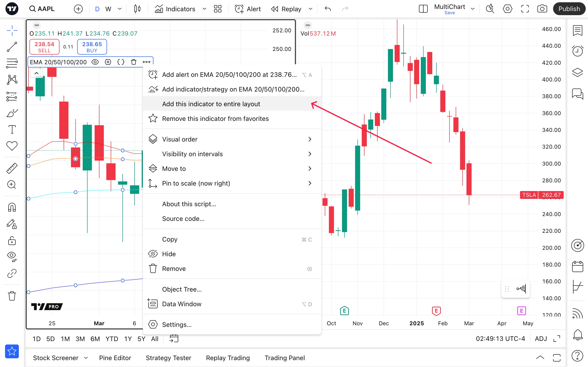Toggle the Magnet mode icon
Viewport: 588px width, 367px height.
pyautogui.click(x=12, y=207)
